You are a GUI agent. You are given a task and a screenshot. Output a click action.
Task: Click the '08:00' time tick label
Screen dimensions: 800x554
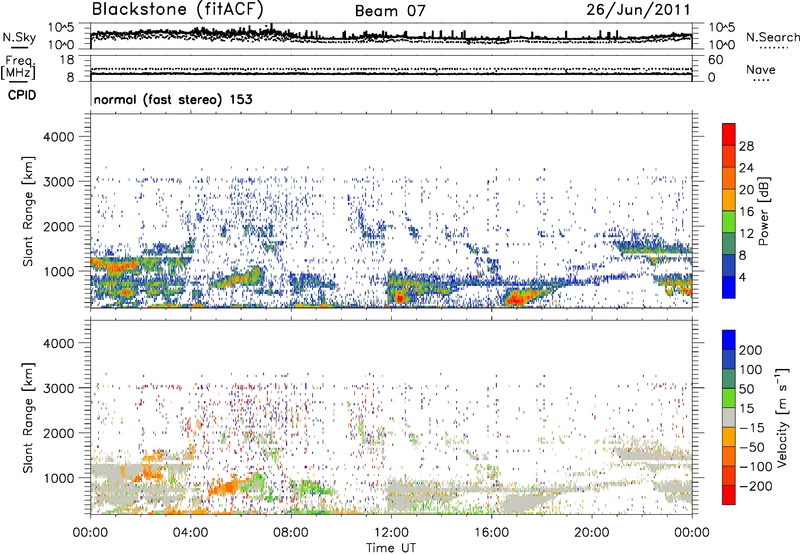pyautogui.click(x=291, y=533)
